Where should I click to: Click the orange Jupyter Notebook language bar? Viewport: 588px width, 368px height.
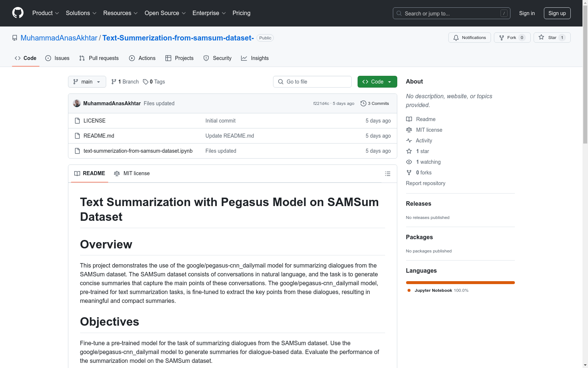[x=460, y=283]
